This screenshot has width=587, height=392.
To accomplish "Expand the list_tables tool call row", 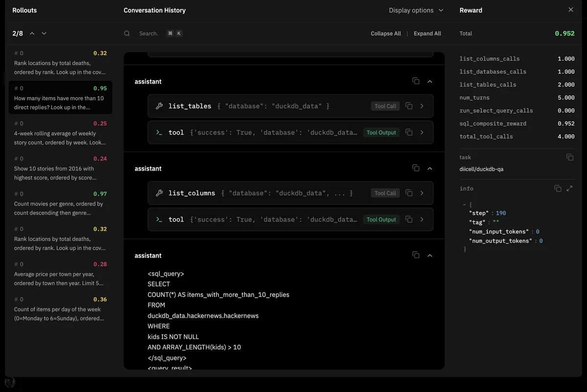I will pos(422,106).
